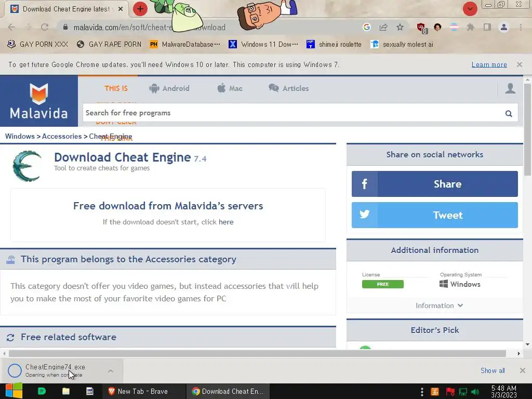The height and width of the screenshot is (399, 532).
Task: Bookmark this page with the star icon
Action: [400, 27]
